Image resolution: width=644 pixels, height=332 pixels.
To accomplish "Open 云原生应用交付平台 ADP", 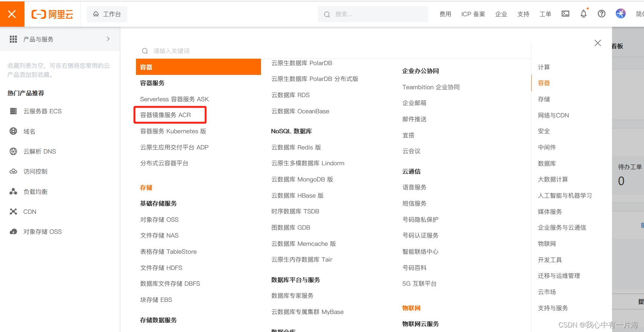I will tap(174, 147).
